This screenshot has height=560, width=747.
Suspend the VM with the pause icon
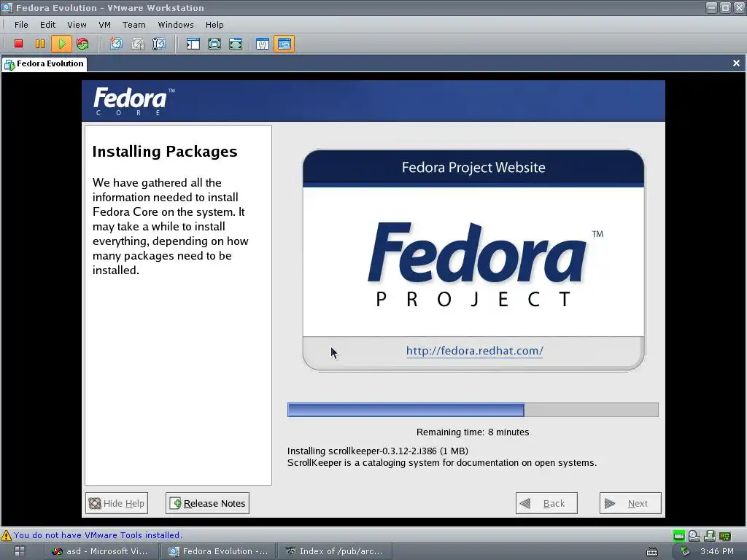pos(40,44)
